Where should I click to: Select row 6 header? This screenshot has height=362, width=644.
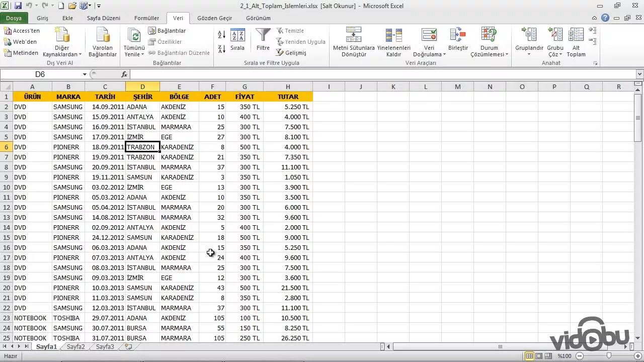coord(7,147)
